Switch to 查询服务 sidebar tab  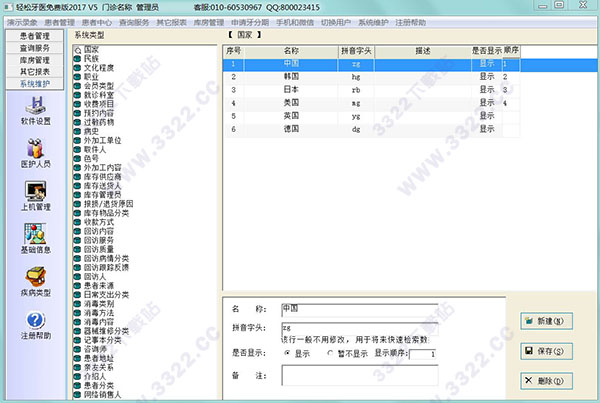[x=35, y=48]
